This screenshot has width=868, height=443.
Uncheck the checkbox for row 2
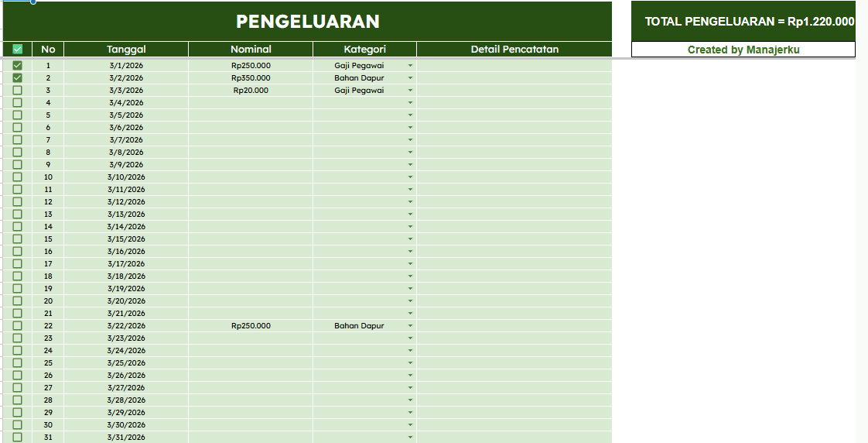coord(17,77)
